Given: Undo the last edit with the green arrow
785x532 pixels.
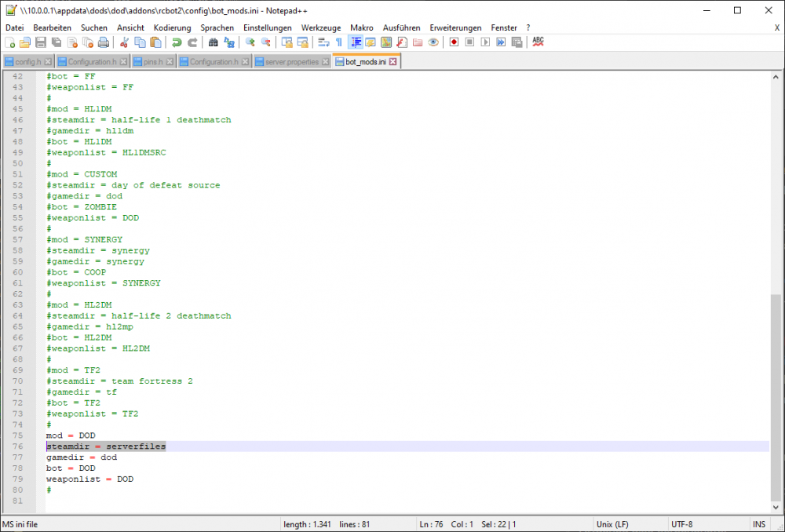Looking at the screenshot, I should 176,42.
